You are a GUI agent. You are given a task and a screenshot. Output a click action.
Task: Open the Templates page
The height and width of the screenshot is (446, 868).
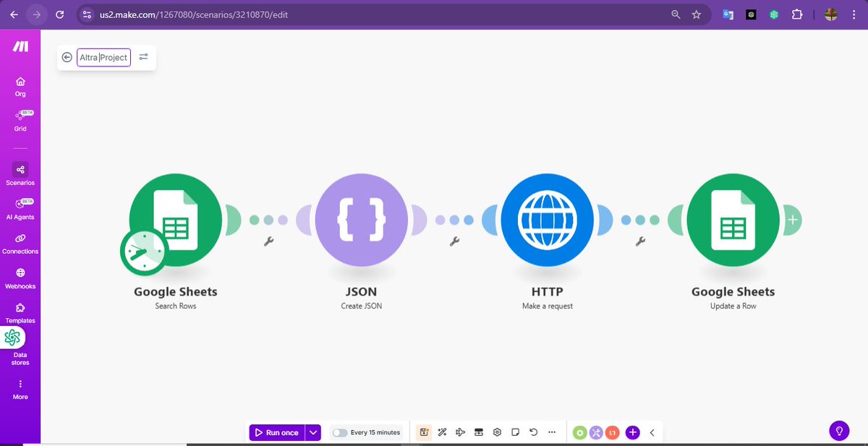point(20,312)
